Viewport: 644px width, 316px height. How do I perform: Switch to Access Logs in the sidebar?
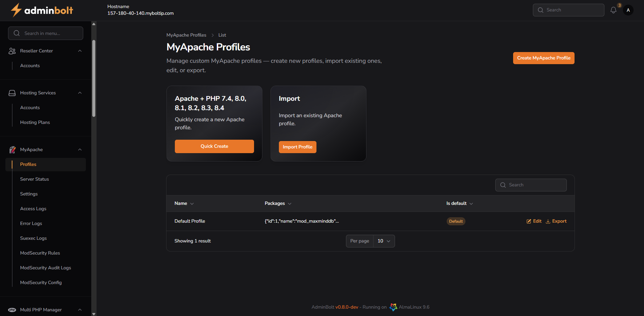click(x=33, y=209)
